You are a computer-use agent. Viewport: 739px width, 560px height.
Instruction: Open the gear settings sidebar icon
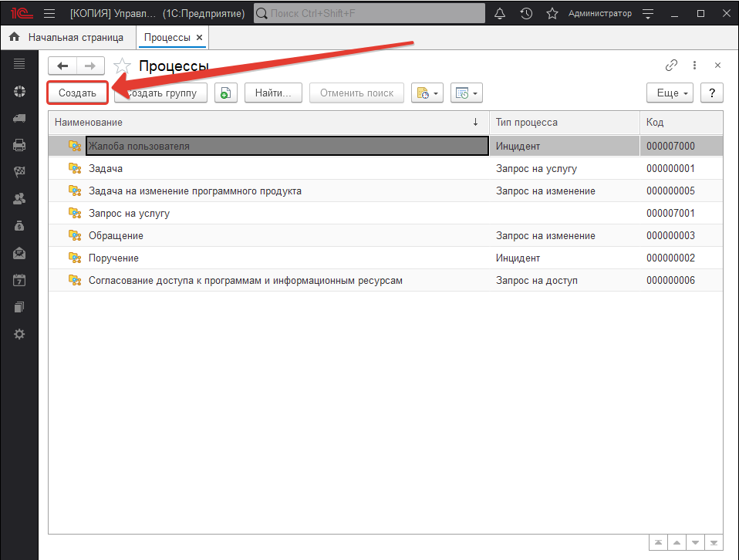(19, 334)
